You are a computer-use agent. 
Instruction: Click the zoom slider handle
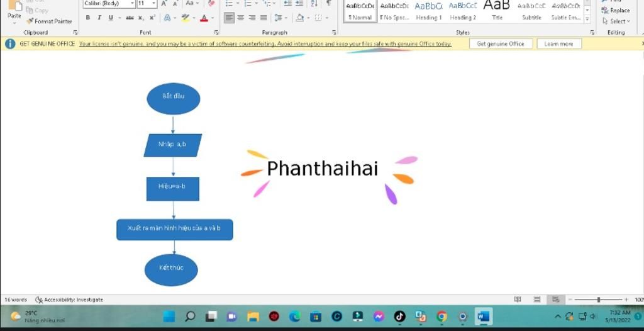[x=599, y=300]
